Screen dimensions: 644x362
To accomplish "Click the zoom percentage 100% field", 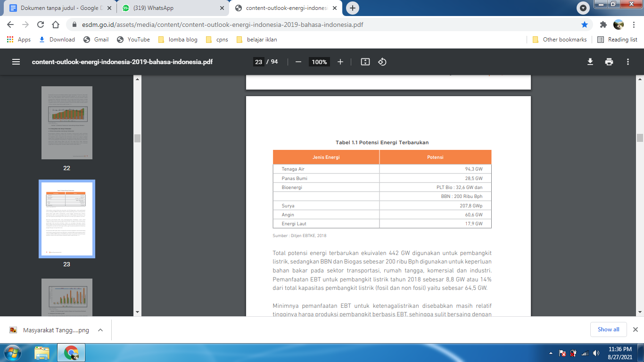I will point(319,62).
